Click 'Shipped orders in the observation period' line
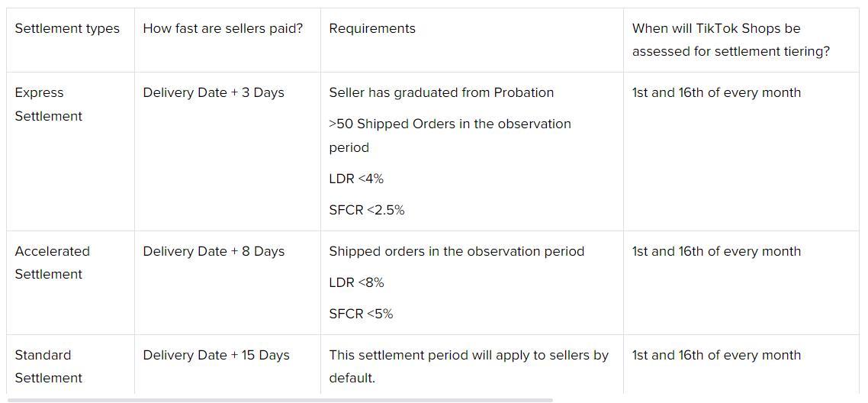The width and height of the screenshot is (868, 403). [457, 251]
